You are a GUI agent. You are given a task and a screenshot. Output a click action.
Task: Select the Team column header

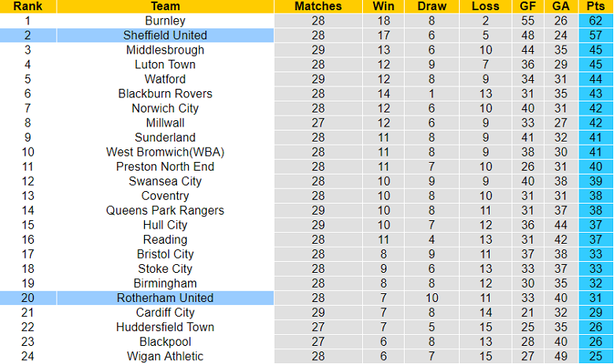pos(165,6)
